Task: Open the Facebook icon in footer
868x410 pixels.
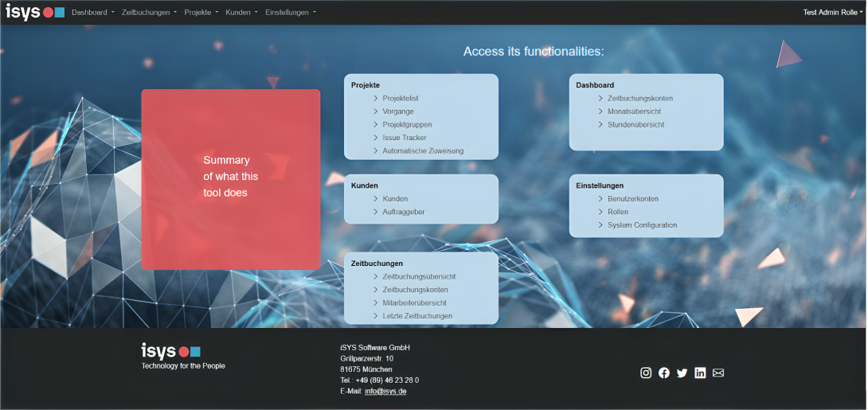Action: (x=663, y=373)
